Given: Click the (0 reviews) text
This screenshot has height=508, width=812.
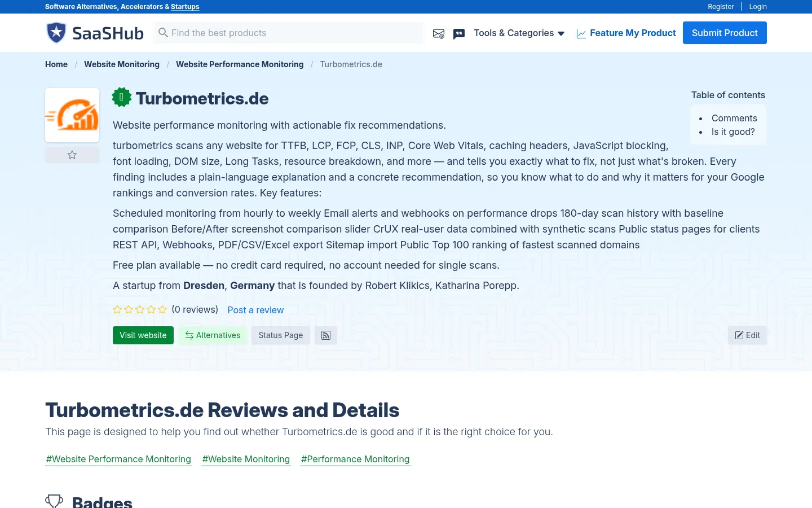Looking at the screenshot, I should click(x=195, y=309).
